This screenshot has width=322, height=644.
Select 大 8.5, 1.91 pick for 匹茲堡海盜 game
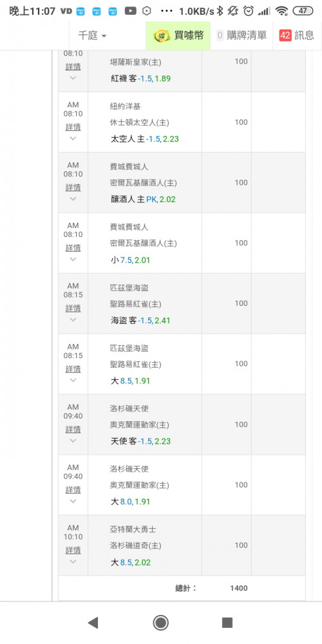point(131,381)
